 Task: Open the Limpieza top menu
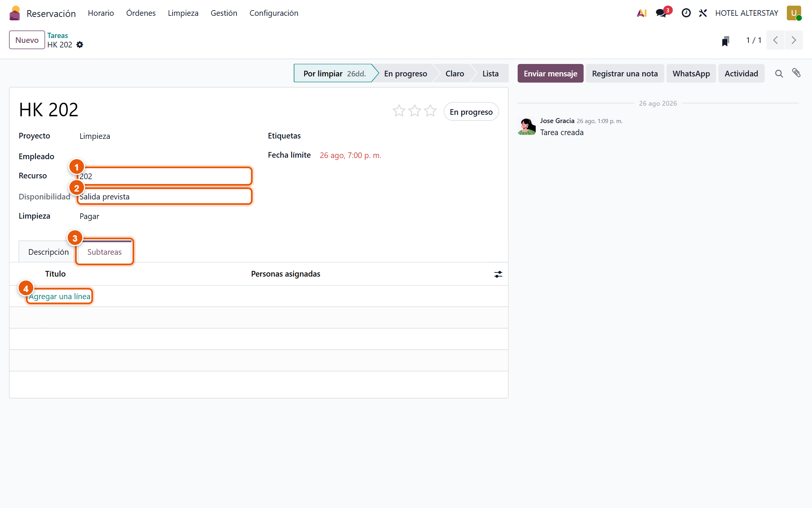tap(183, 13)
